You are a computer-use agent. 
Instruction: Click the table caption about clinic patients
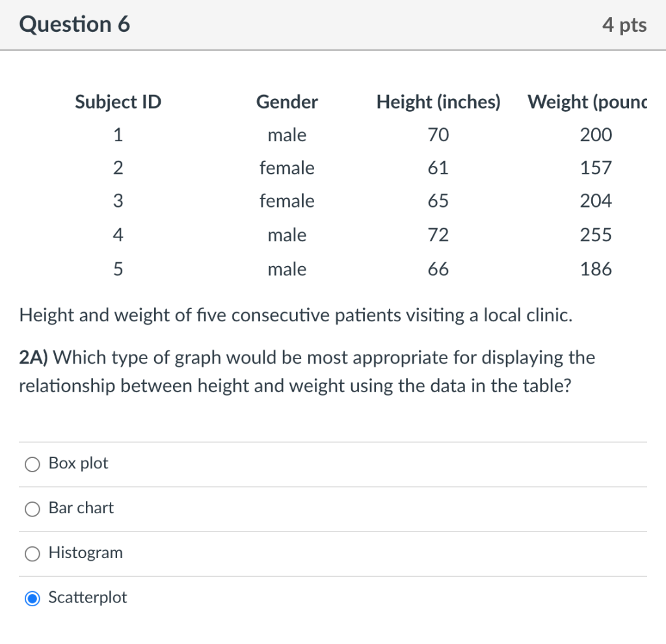click(296, 316)
